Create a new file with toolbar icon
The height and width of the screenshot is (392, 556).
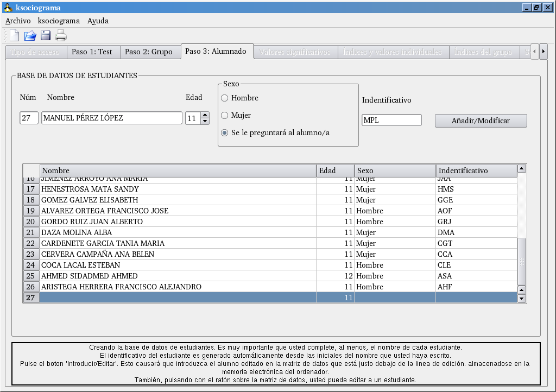click(15, 35)
